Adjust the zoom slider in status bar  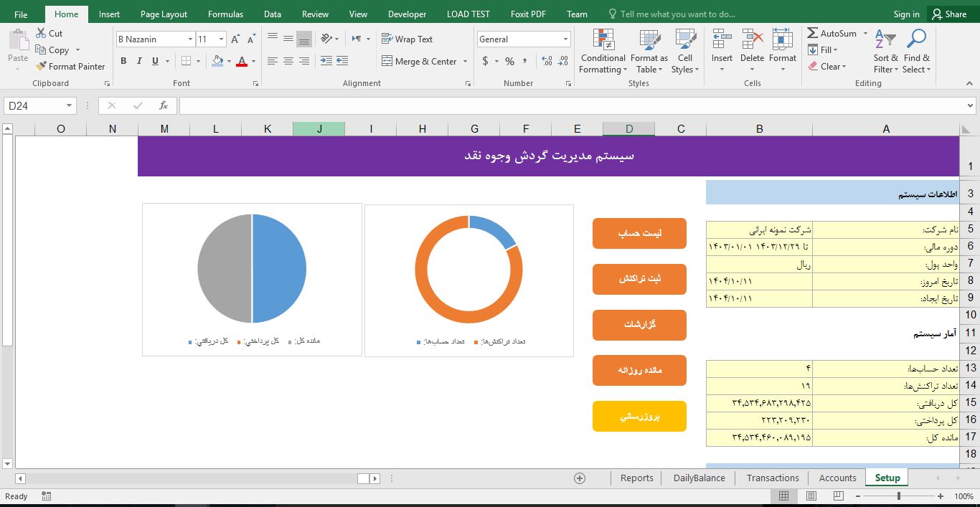coord(898,496)
